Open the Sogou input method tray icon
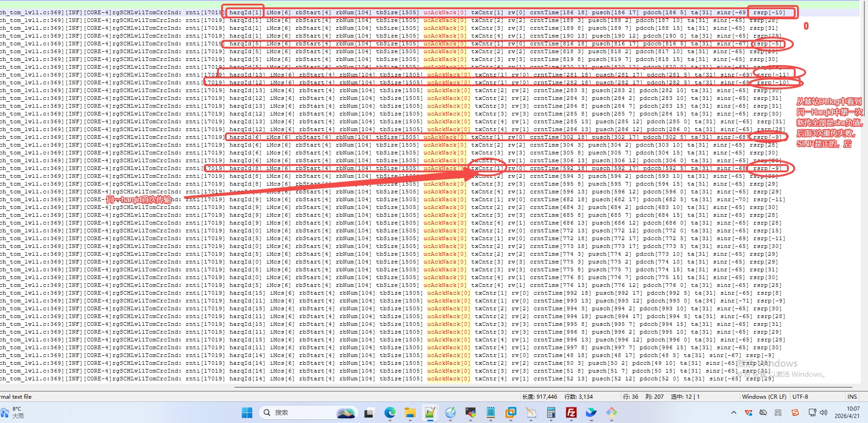 (x=795, y=412)
